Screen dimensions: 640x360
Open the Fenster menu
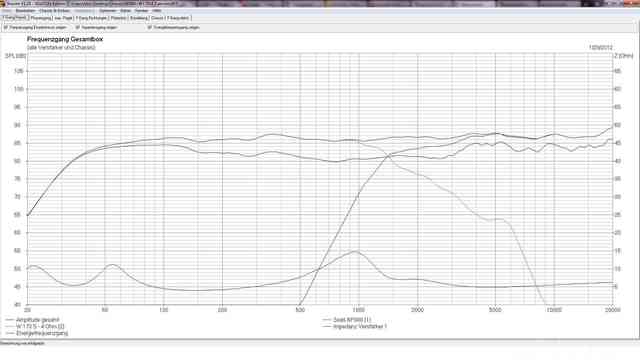click(x=141, y=11)
